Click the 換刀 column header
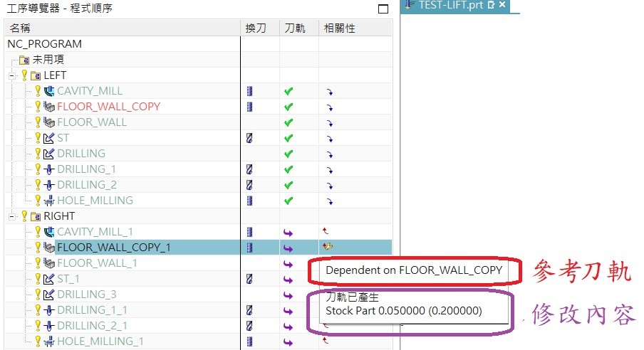This screenshot has width=644, height=350. tap(259, 28)
